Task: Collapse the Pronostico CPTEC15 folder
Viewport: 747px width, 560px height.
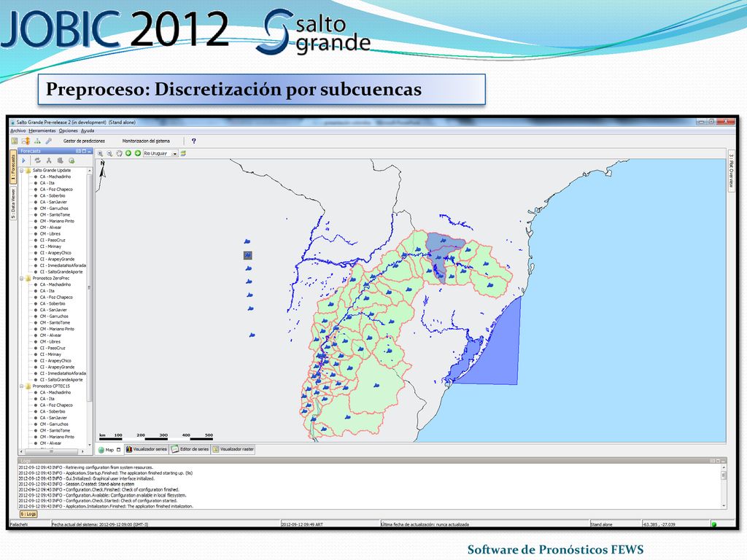Action: pyautogui.click(x=21, y=386)
